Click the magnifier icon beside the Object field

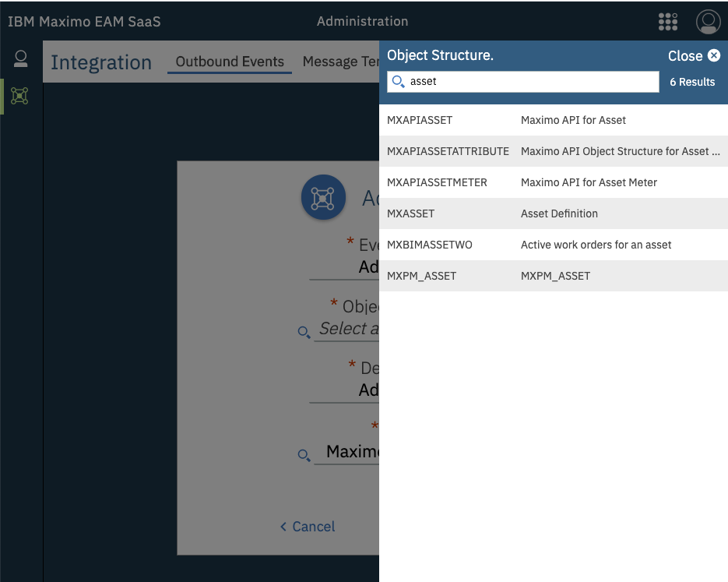pos(304,333)
